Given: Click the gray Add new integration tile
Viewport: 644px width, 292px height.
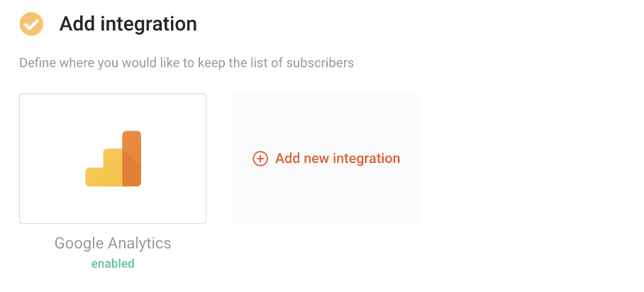Looking at the screenshot, I should (x=326, y=159).
